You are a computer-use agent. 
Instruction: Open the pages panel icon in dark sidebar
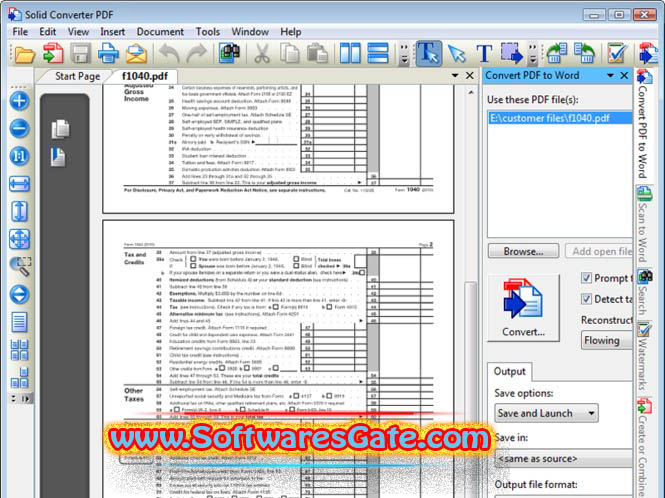(60, 129)
